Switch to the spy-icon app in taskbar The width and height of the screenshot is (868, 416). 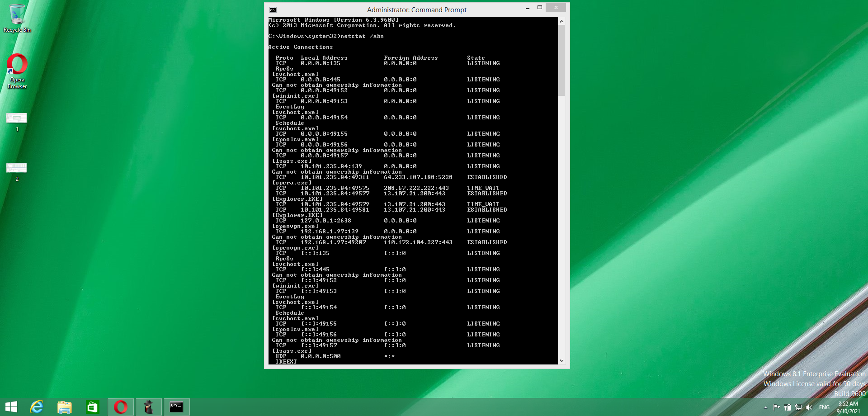coord(149,407)
